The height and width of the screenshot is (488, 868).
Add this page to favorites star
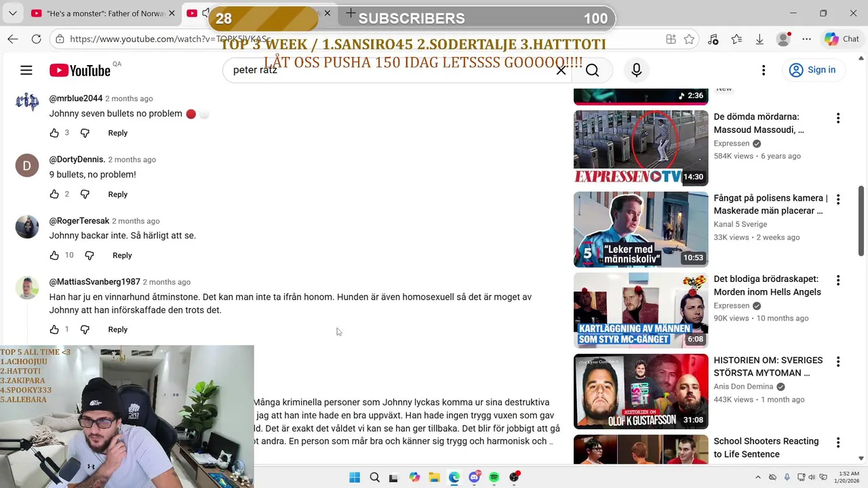tap(689, 39)
